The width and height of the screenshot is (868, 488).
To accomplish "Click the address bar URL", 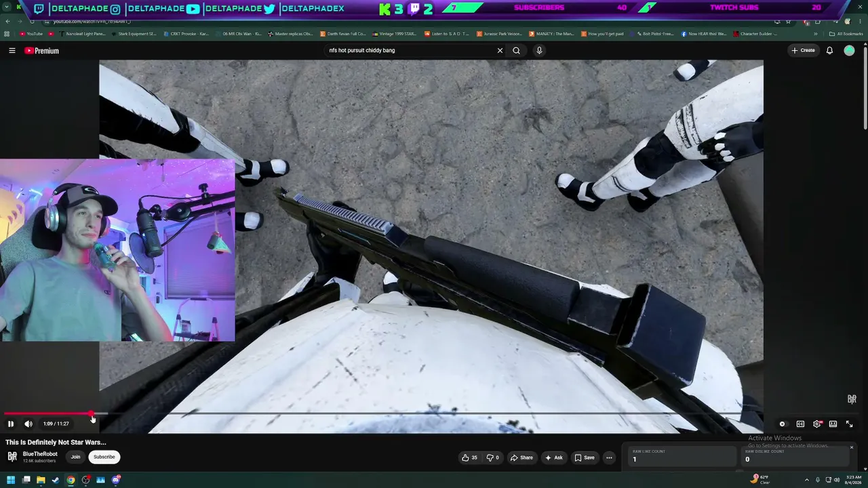I will coord(92,22).
